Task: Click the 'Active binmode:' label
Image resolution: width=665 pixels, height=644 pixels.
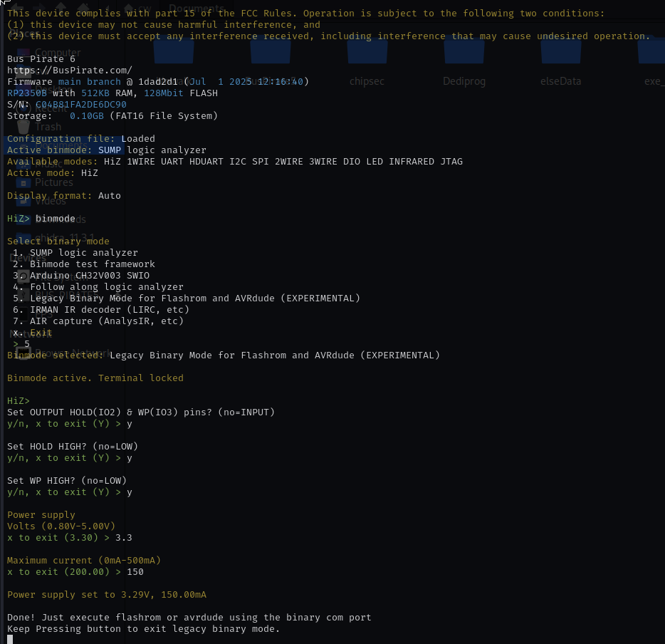Action: click(x=50, y=150)
